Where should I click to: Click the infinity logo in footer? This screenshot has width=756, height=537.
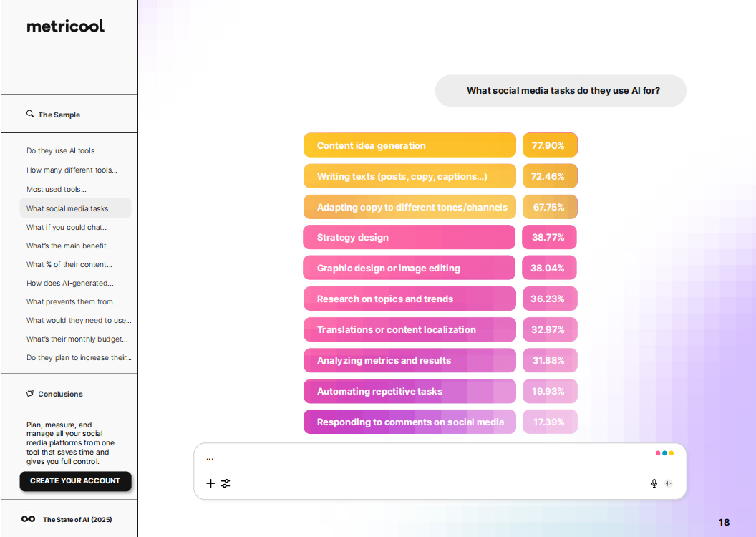pos(29,519)
